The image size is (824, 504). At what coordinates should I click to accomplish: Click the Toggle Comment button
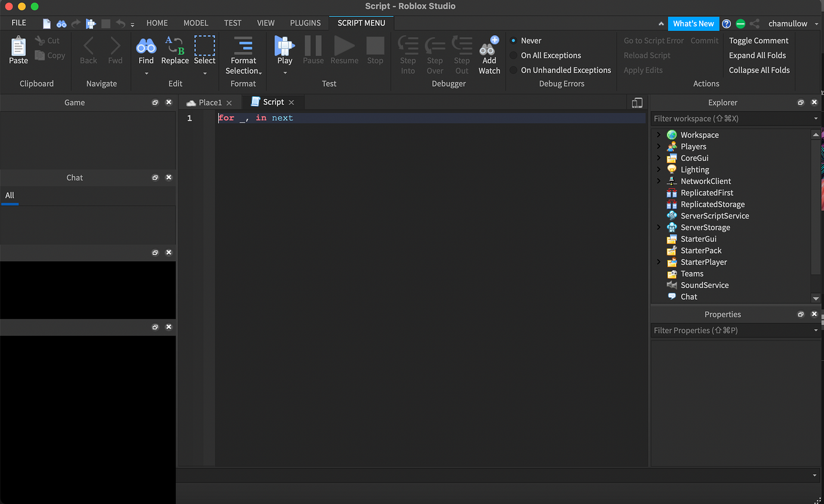pos(759,40)
